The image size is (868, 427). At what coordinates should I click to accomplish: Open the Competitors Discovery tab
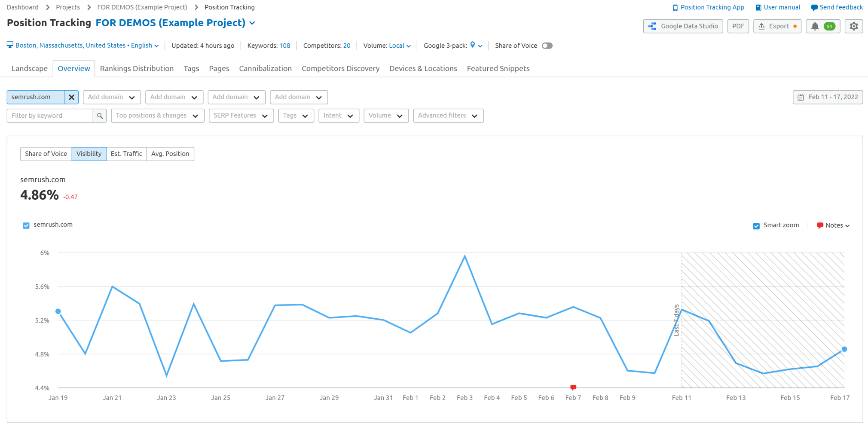340,69
